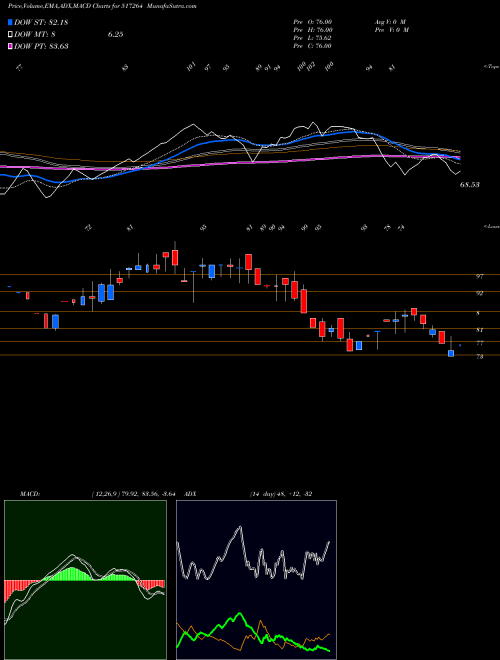
Task: Click the blue DOW ST legend swatch
Action: pyautogui.click(x=10, y=22)
